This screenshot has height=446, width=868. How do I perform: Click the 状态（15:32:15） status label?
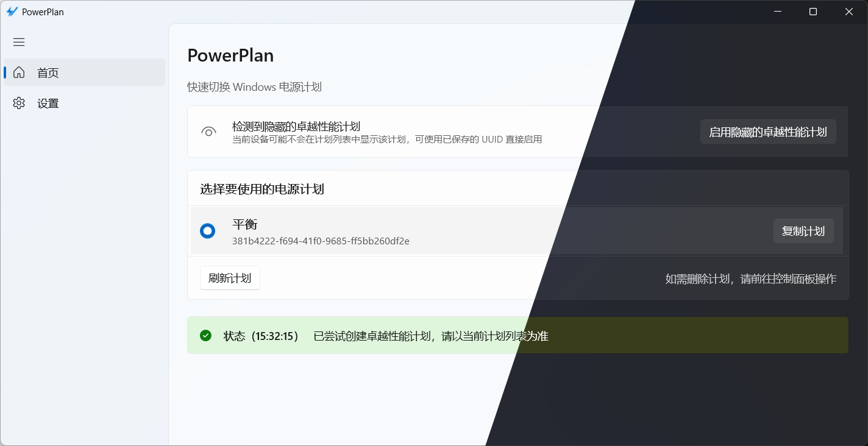point(261,336)
